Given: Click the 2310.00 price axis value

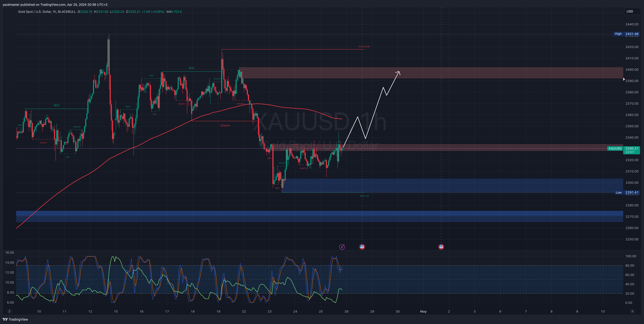Looking at the screenshot, I should click(632, 171).
